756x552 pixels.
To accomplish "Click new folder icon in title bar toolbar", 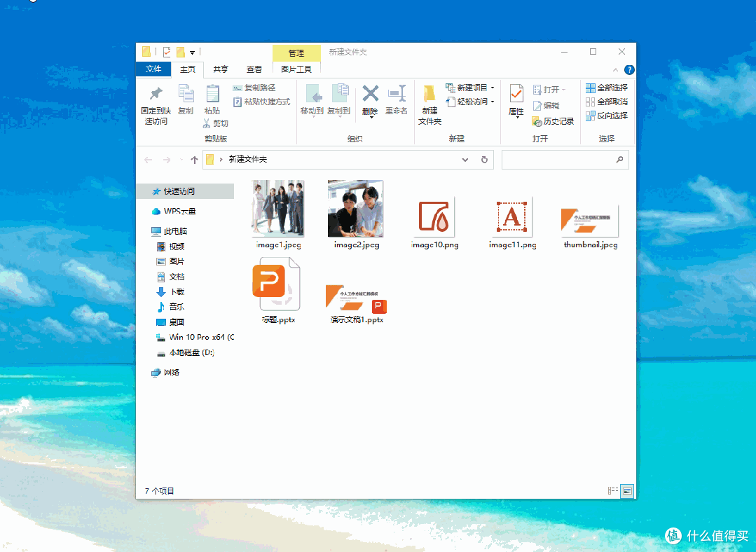I will 181,52.
